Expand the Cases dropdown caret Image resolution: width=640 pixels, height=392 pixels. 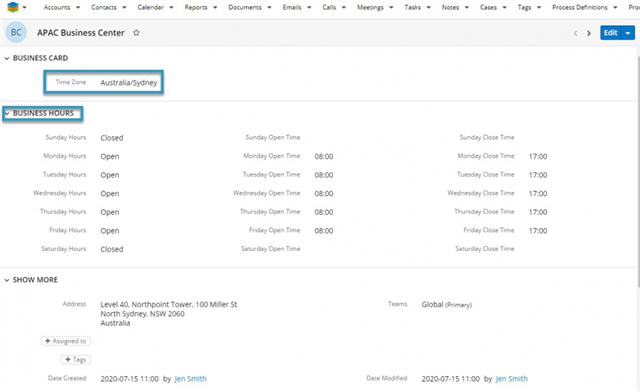point(504,7)
